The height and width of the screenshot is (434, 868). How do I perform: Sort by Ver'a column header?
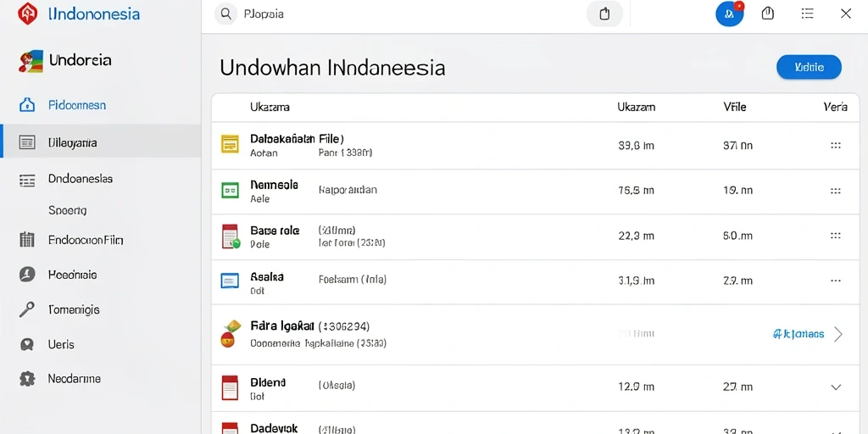(x=835, y=108)
